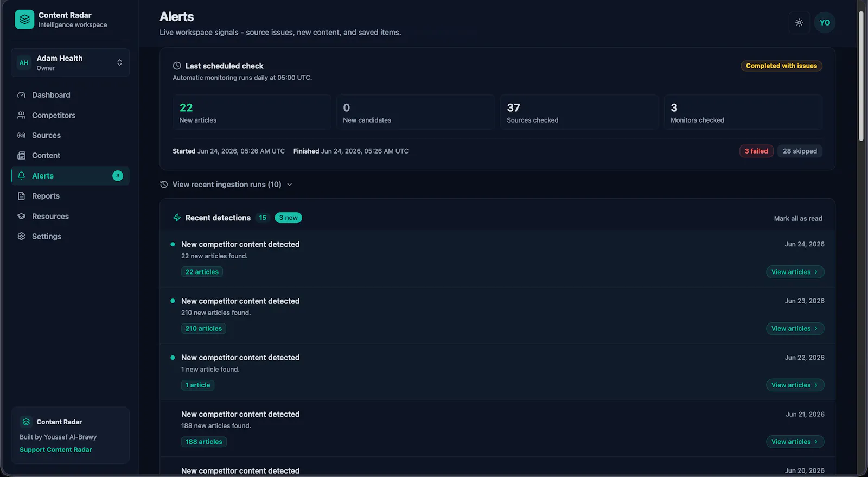868x477 pixels.
Task: View articles for Jun 22, 2026 detection
Action: click(795, 385)
